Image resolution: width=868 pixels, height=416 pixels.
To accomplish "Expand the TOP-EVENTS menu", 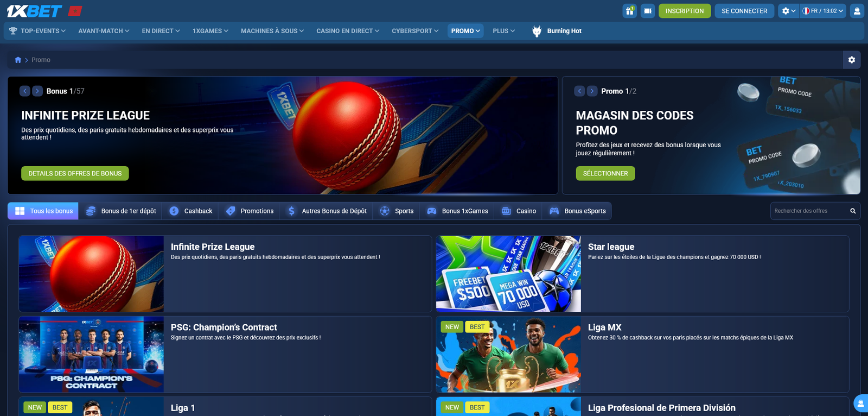I will tap(37, 31).
